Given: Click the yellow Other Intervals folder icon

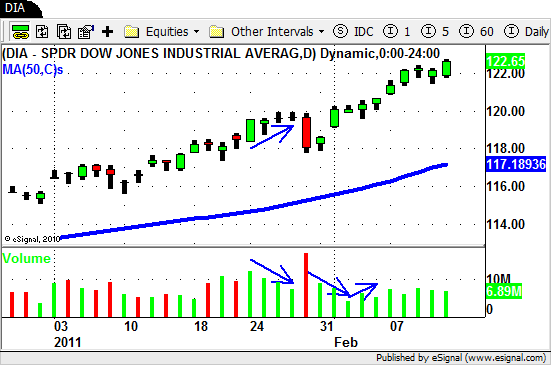Looking at the screenshot, I should point(216,32).
